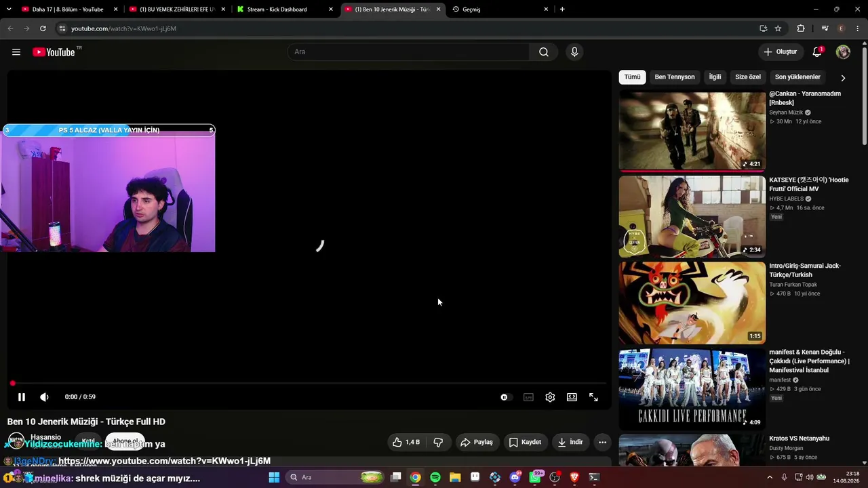The image size is (868, 488).
Task: Click the video progress bar
Action: (x=309, y=384)
